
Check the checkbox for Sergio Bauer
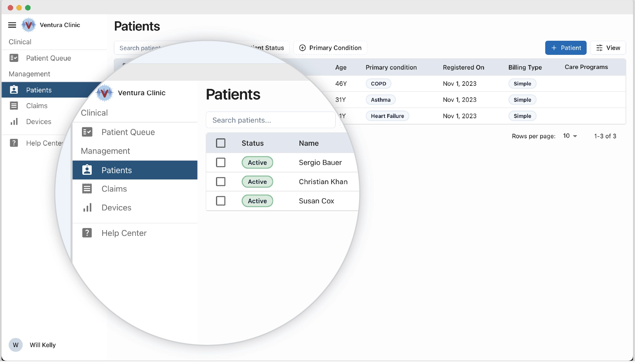click(x=221, y=162)
